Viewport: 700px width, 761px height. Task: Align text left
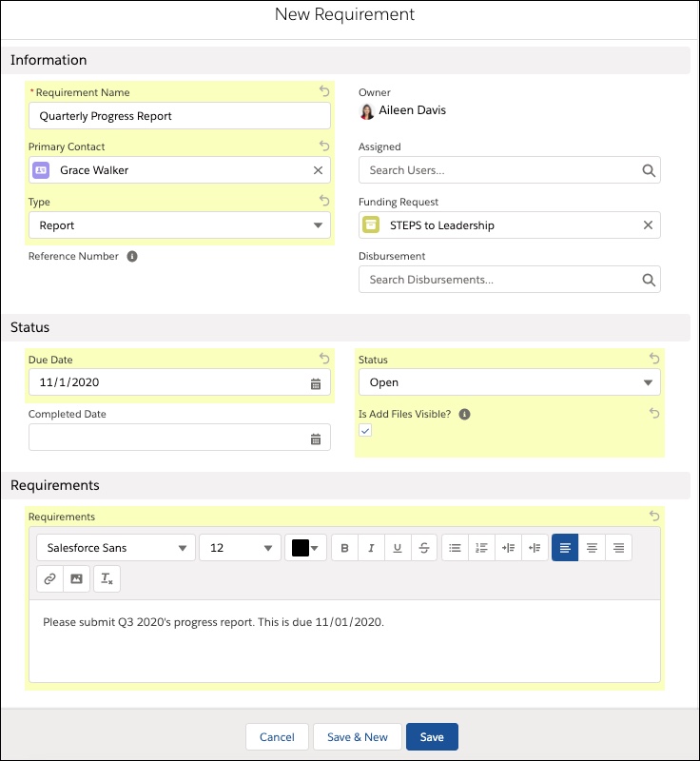(x=565, y=548)
